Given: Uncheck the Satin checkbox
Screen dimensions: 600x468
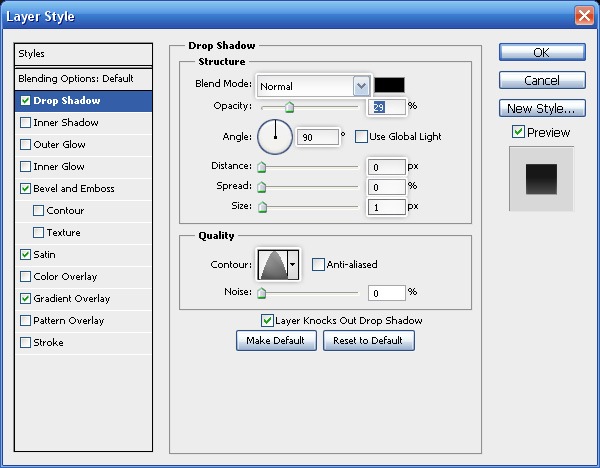Looking at the screenshot, I should [25, 254].
